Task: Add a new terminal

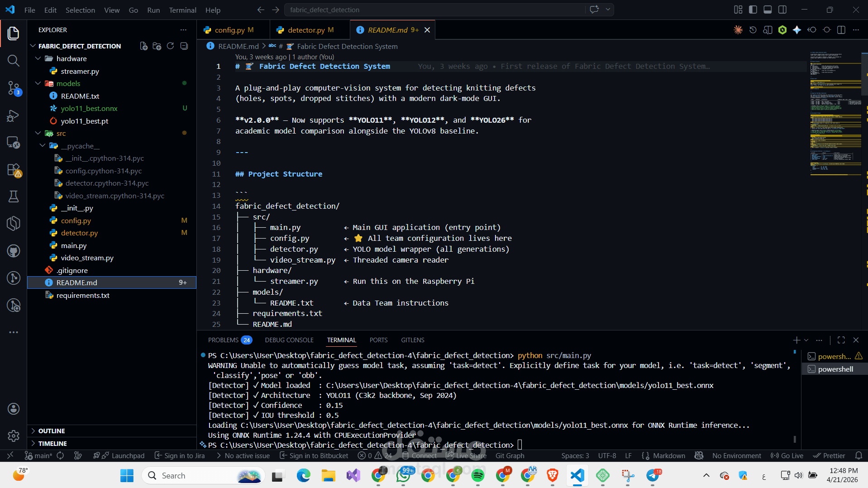Action: [796, 340]
